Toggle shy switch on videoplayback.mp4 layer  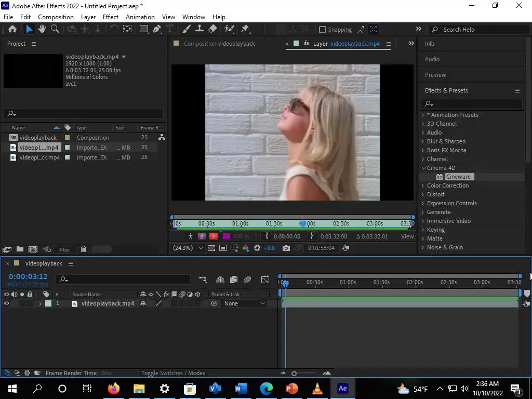tap(143, 303)
